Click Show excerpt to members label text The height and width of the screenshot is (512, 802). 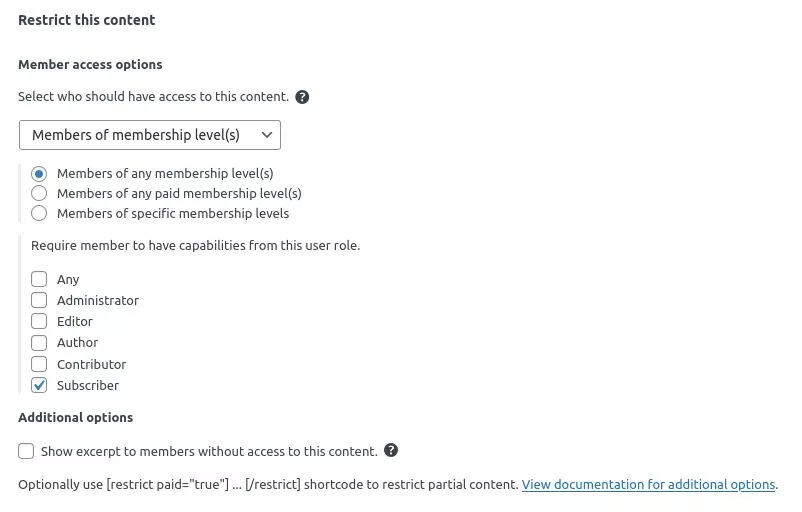click(x=209, y=451)
